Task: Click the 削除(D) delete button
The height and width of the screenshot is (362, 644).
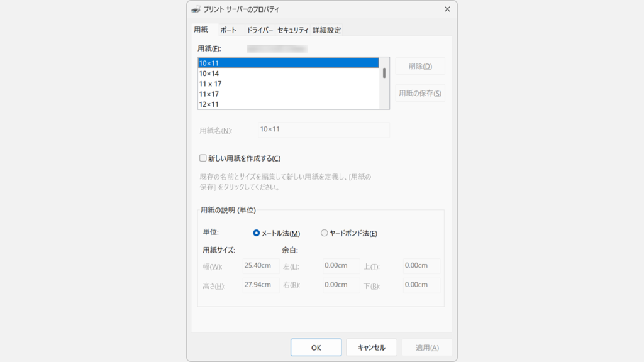Action: 420,66
